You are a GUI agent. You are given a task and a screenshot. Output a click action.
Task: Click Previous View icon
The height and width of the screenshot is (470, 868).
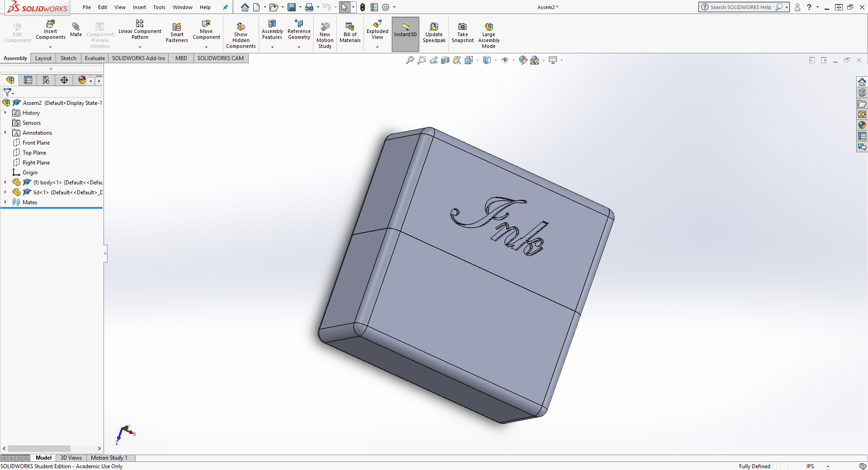click(x=434, y=60)
